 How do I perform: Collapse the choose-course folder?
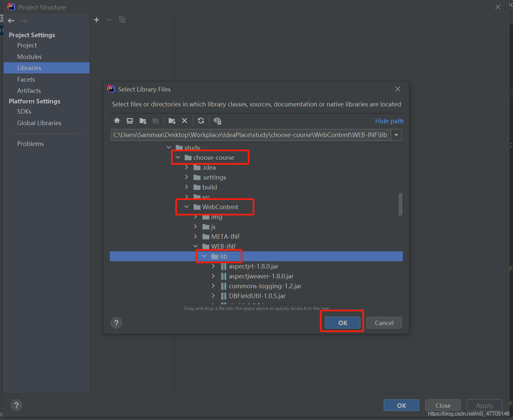(178, 157)
